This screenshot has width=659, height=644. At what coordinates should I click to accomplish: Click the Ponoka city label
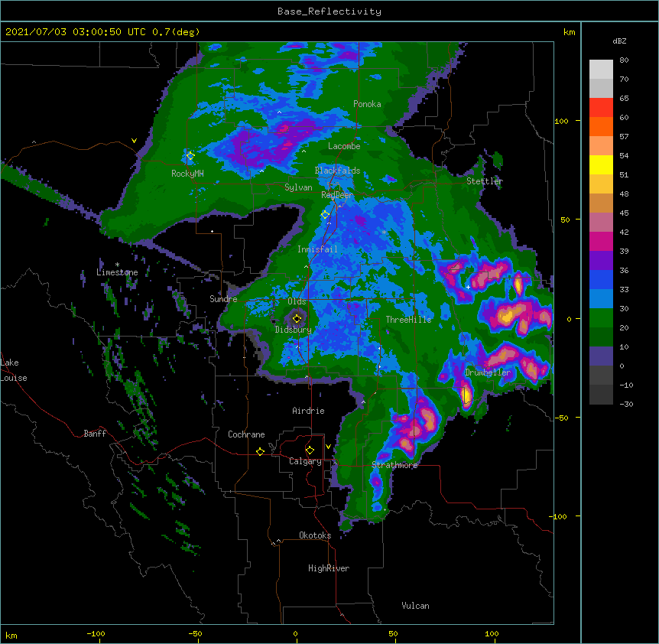coord(367,104)
